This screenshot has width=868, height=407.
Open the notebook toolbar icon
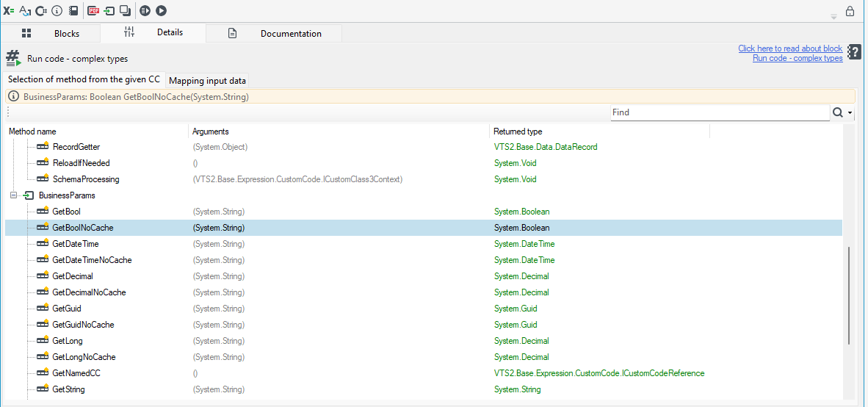point(73,10)
